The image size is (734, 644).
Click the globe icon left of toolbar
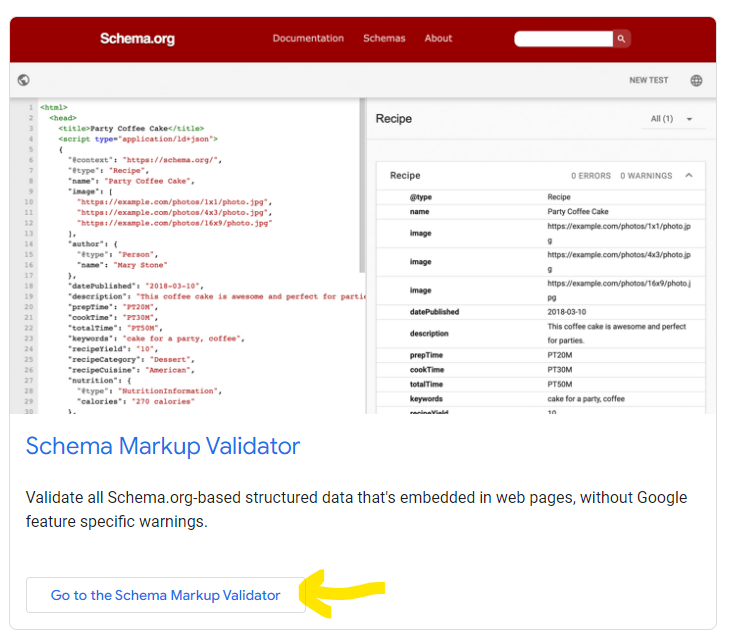pyautogui.click(x=24, y=81)
